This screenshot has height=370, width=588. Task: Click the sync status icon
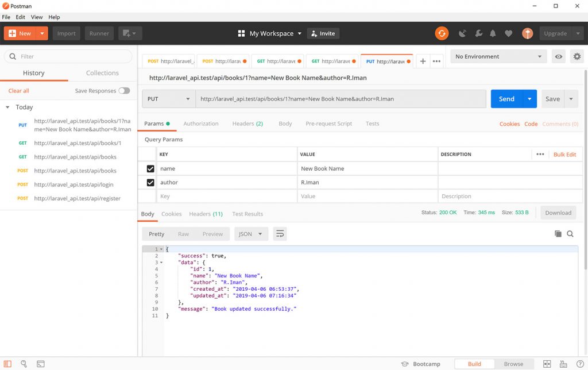pos(442,33)
